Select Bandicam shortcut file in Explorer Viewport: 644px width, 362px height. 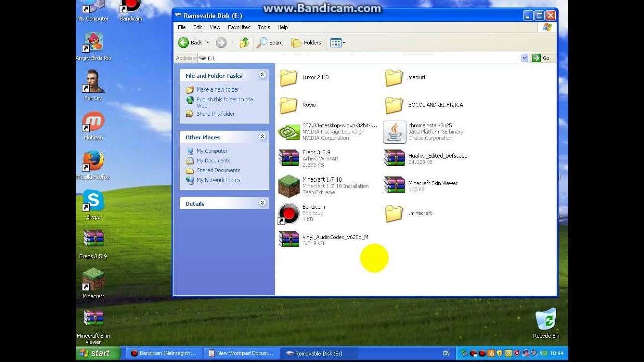coord(302,213)
